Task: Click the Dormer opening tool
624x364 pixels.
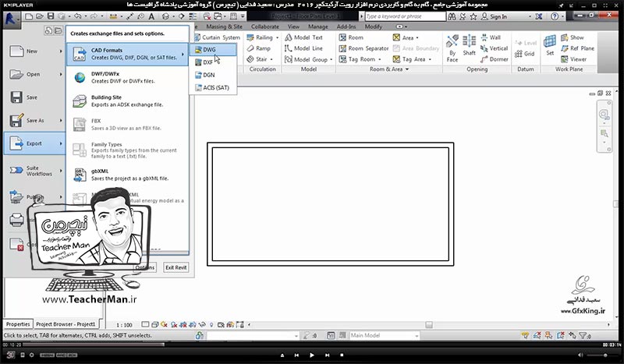Action: [494, 59]
